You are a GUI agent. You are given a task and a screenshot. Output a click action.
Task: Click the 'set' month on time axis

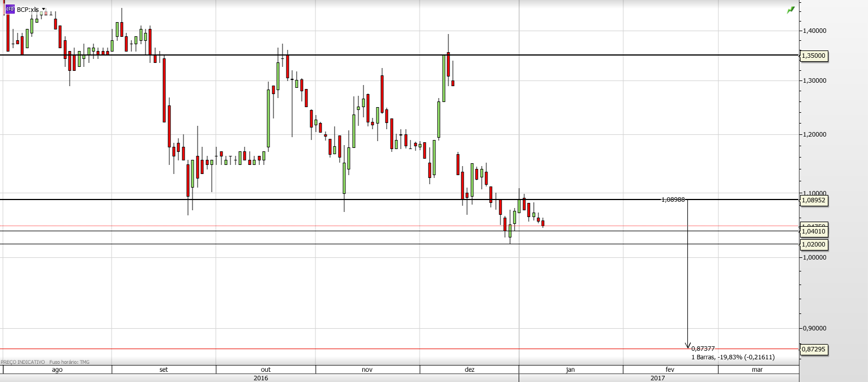164,370
